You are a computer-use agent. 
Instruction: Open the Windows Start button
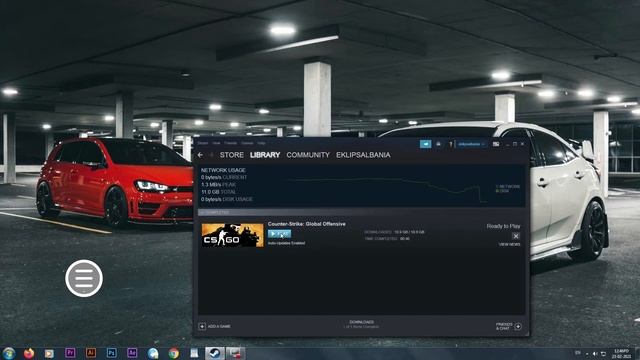(9, 353)
